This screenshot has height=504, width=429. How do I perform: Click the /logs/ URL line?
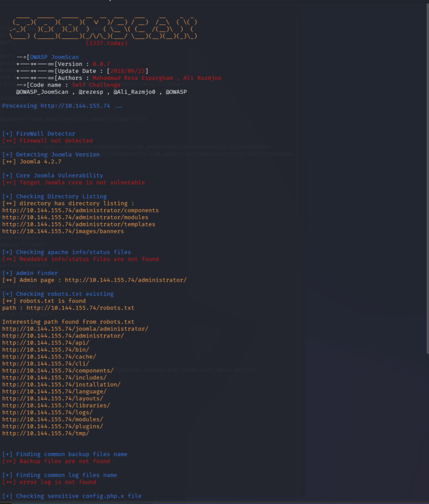pos(47,412)
